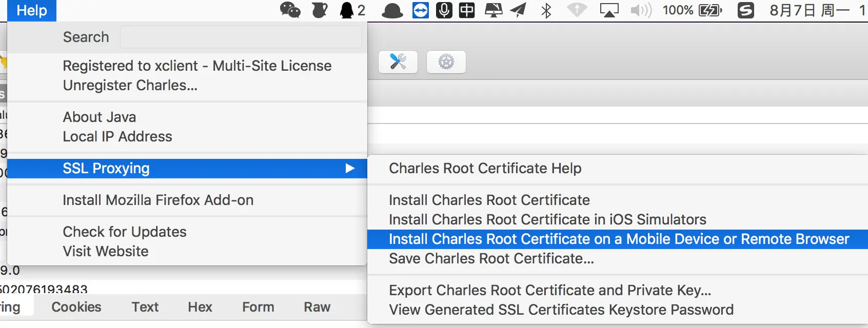
Task: Open the Tools wrench toolbar button
Action: tap(398, 62)
